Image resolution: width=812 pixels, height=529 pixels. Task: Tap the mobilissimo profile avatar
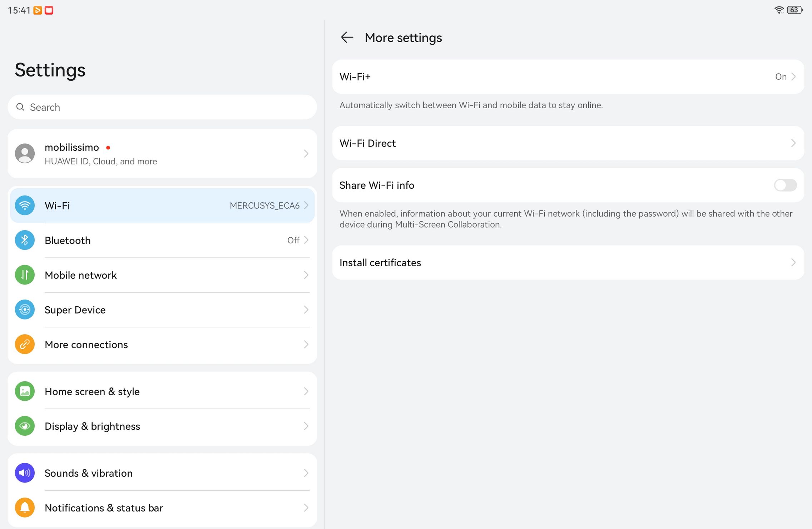tap(25, 154)
